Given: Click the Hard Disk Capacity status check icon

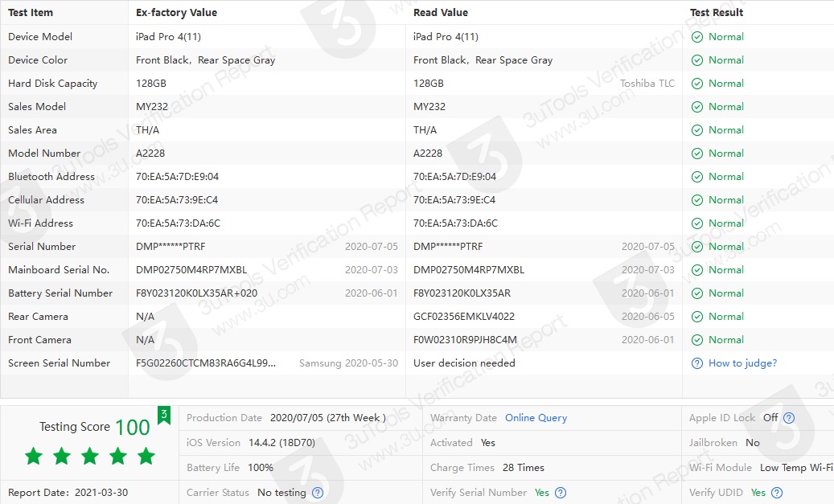Looking at the screenshot, I should click(696, 84).
